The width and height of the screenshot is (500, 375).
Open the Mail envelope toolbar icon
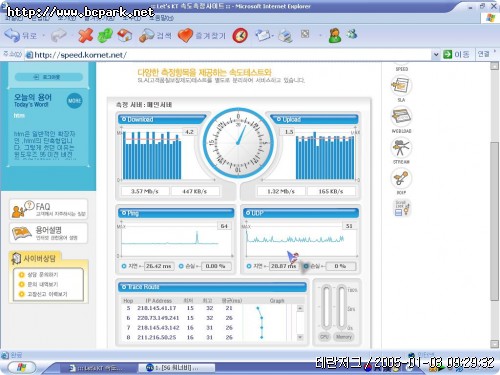[263, 35]
